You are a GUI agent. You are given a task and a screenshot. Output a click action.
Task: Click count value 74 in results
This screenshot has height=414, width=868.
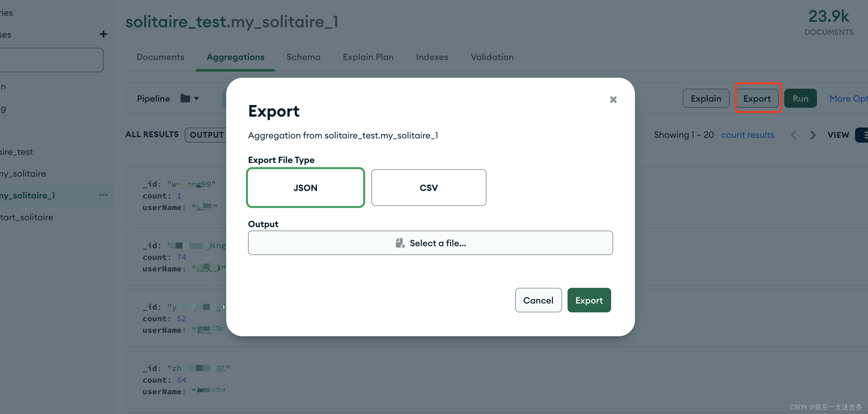pyautogui.click(x=181, y=257)
